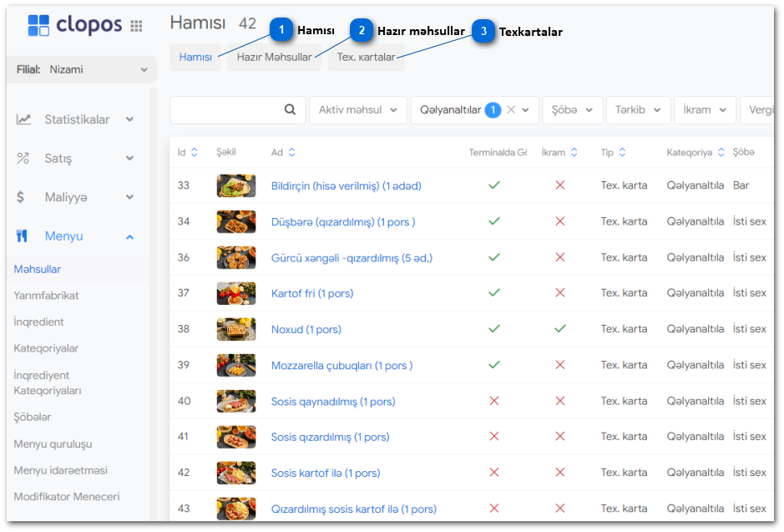The image size is (784, 532).
Task: Open product Bildirçin (hisə verilmiş)
Action: (346, 186)
